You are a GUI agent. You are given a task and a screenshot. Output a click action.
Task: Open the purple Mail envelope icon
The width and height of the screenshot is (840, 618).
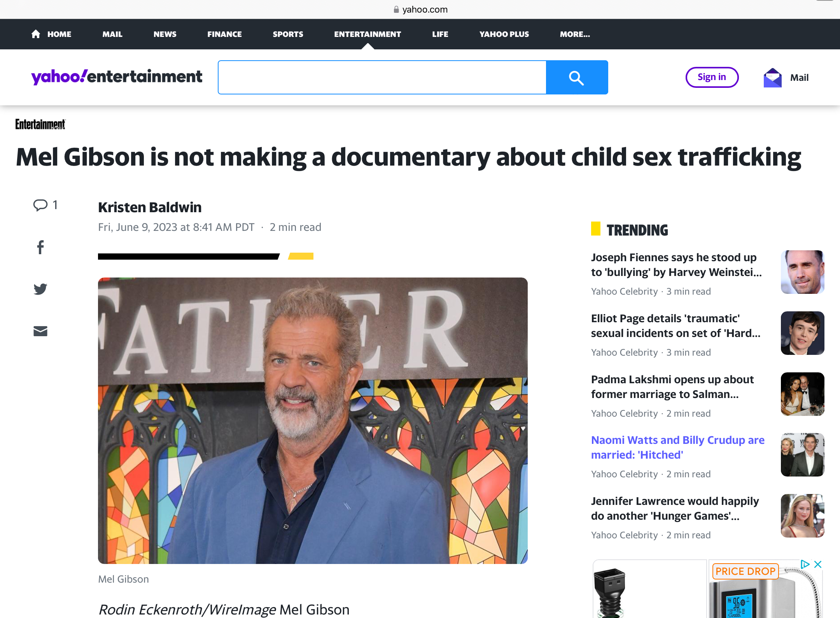click(x=772, y=78)
